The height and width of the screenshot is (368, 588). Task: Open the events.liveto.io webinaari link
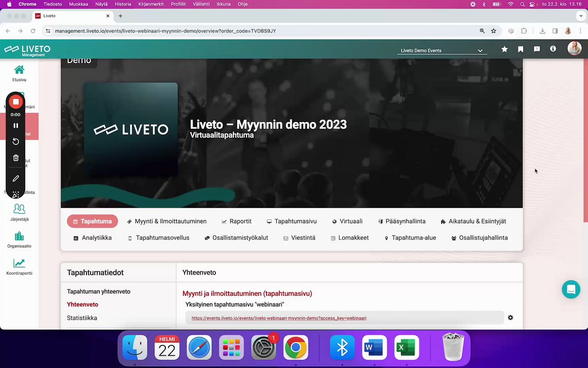click(279, 318)
